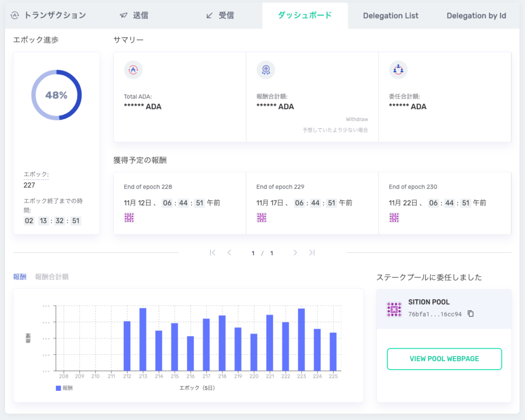Click the 48% epoch progress ring
This screenshot has height=420, width=525.
coord(56,95)
